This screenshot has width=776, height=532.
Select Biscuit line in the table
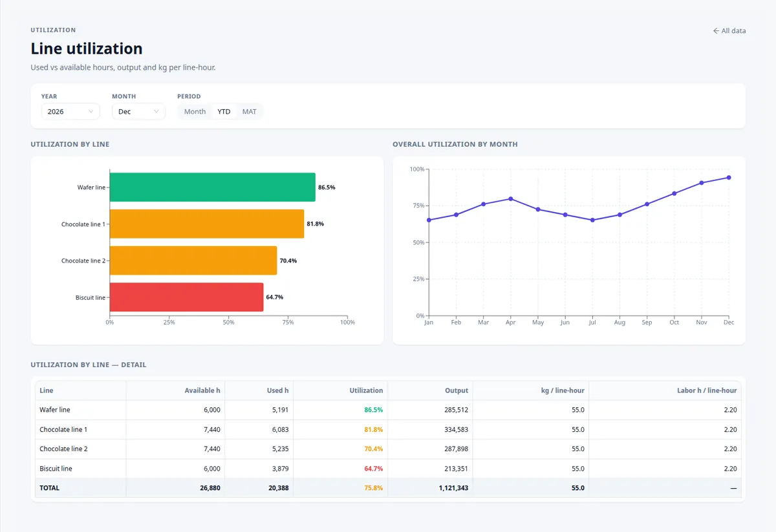pos(56,469)
